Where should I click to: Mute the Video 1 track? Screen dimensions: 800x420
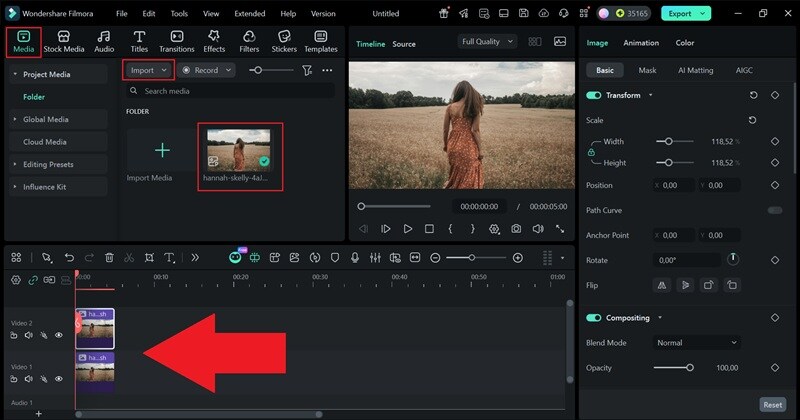click(29, 379)
